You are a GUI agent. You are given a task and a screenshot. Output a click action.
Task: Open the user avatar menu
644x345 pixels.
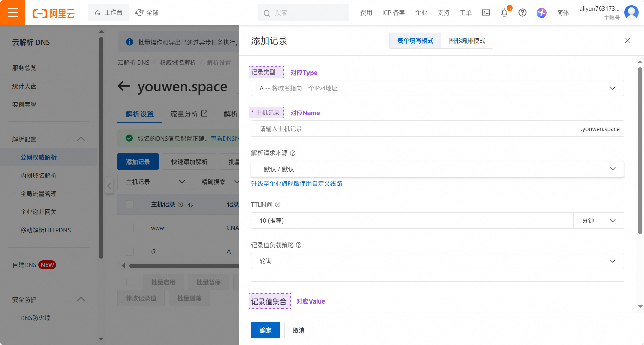click(631, 12)
